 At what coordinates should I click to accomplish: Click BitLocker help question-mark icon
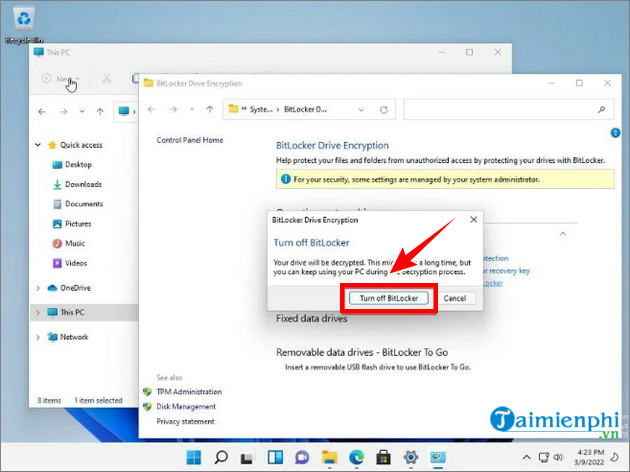pos(615,133)
